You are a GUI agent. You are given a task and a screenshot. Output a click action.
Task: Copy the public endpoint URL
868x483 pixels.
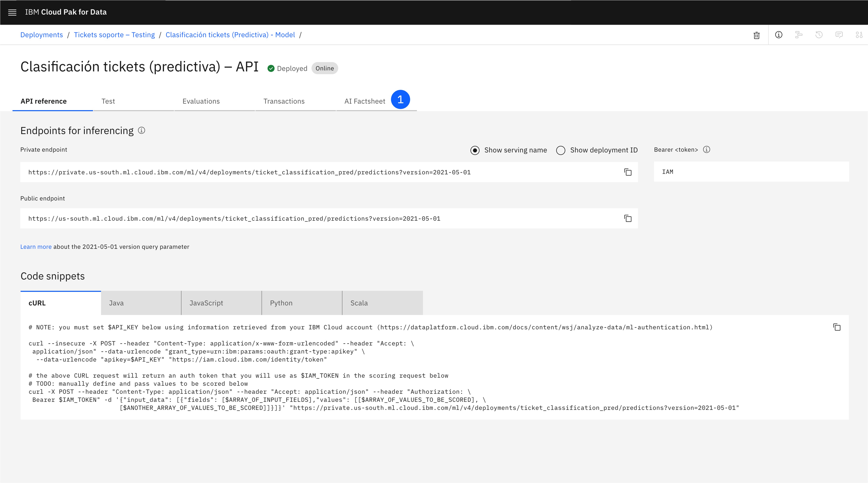(628, 219)
